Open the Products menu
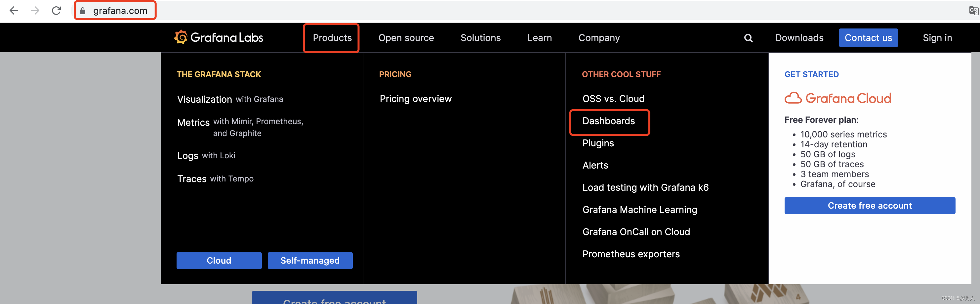 click(x=332, y=38)
